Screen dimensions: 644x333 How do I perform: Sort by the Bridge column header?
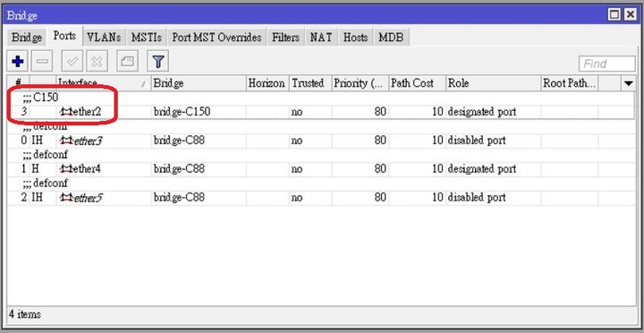[199, 83]
